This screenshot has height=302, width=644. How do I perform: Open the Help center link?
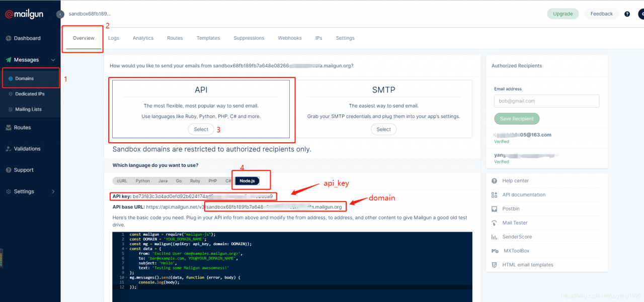tap(515, 181)
